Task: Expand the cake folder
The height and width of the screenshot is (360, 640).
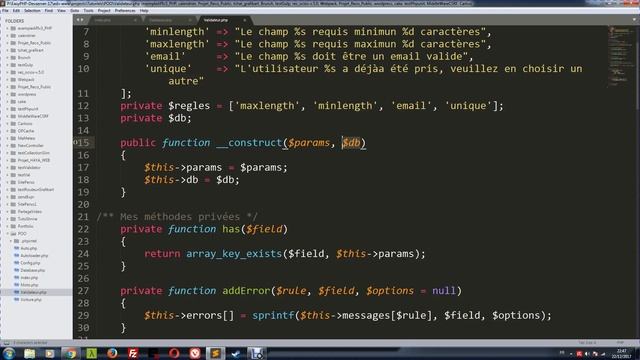Action: point(7,102)
